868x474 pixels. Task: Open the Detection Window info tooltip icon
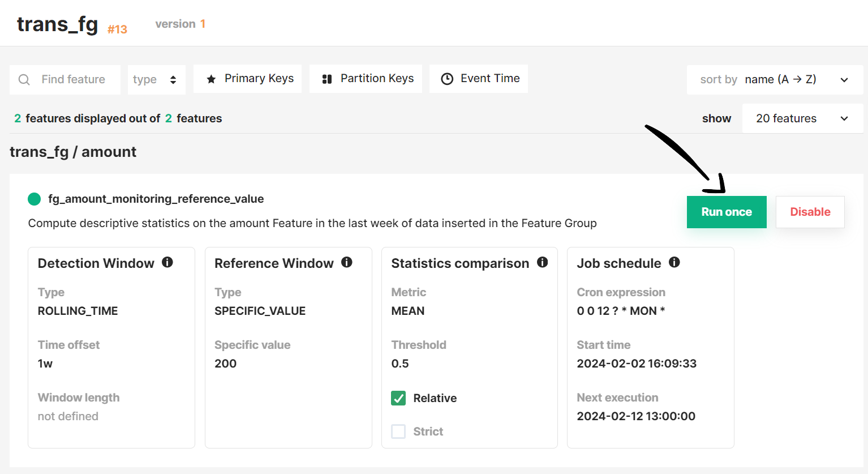167,262
